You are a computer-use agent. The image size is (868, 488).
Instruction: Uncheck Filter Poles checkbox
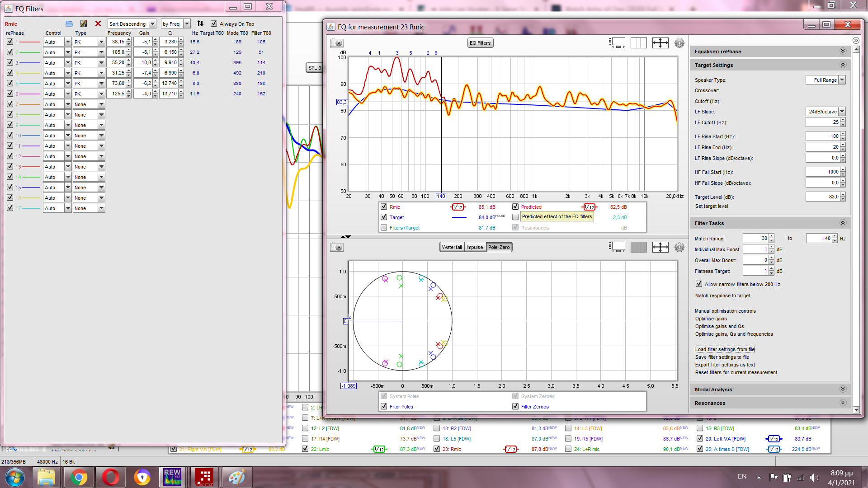[384, 406]
